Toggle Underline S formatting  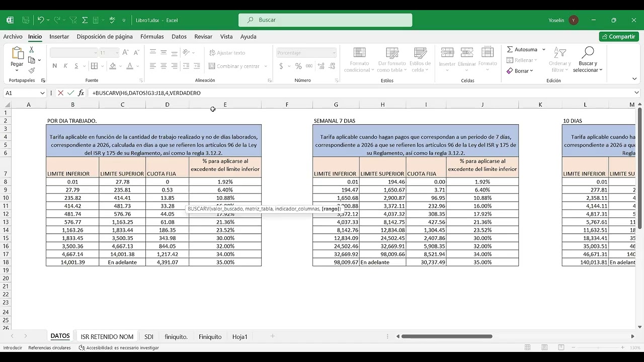76,66
